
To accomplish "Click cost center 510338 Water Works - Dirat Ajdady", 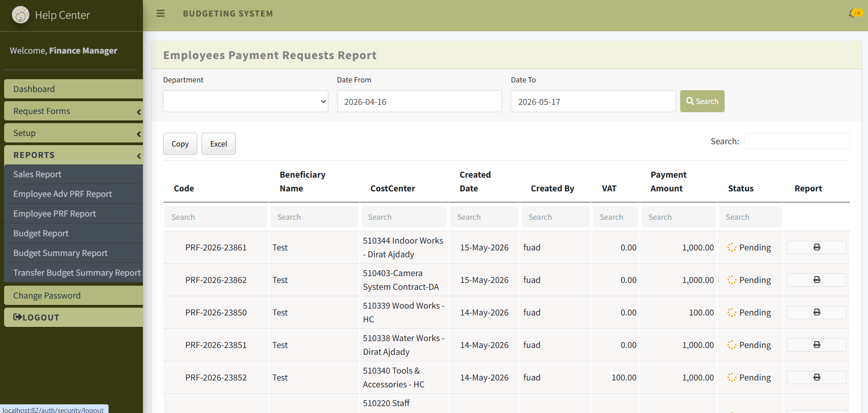I will (404, 345).
